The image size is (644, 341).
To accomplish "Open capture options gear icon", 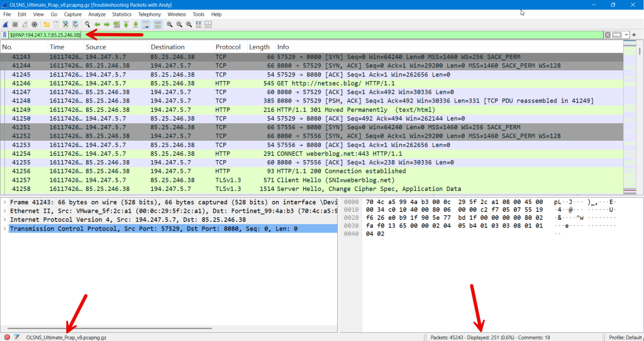I will (35, 24).
